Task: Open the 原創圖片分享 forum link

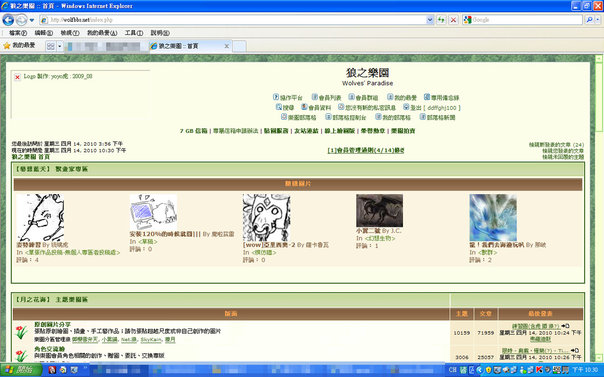Action: (52, 325)
